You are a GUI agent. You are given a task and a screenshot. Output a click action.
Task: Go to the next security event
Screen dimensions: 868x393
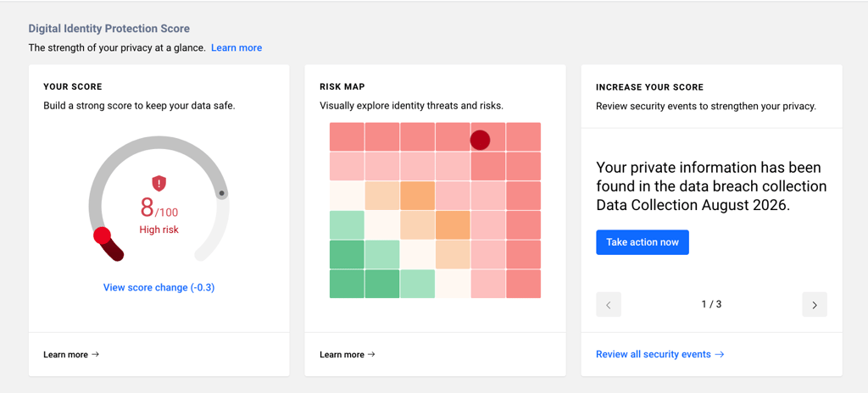815,304
